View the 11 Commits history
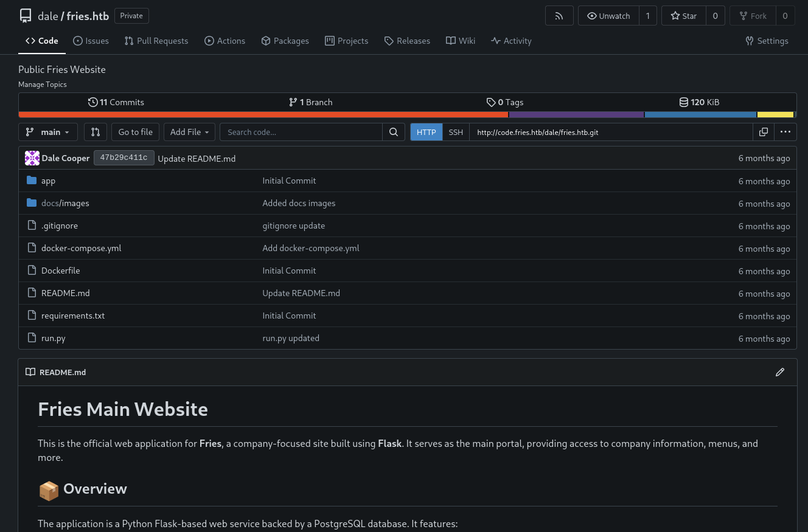This screenshot has height=532, width=808. point(116,102)
